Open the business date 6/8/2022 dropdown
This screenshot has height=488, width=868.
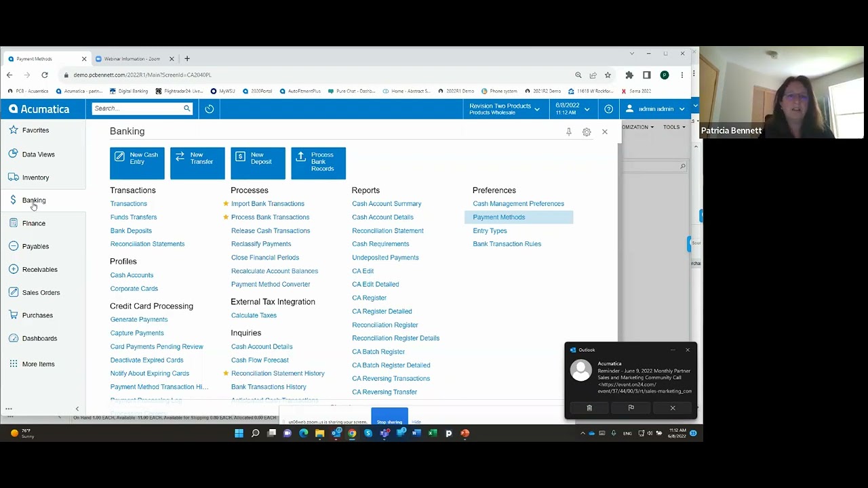573,108
